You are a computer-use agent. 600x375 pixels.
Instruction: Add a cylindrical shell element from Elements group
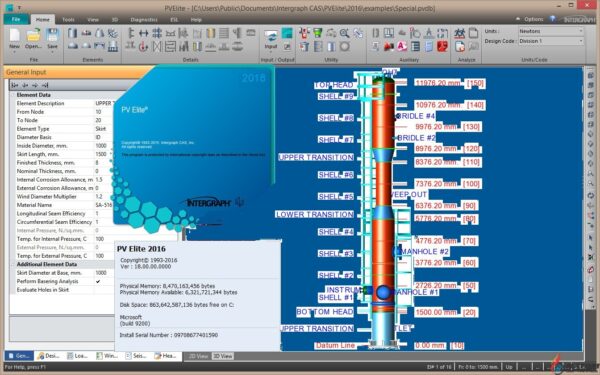(x=72, y=33)
